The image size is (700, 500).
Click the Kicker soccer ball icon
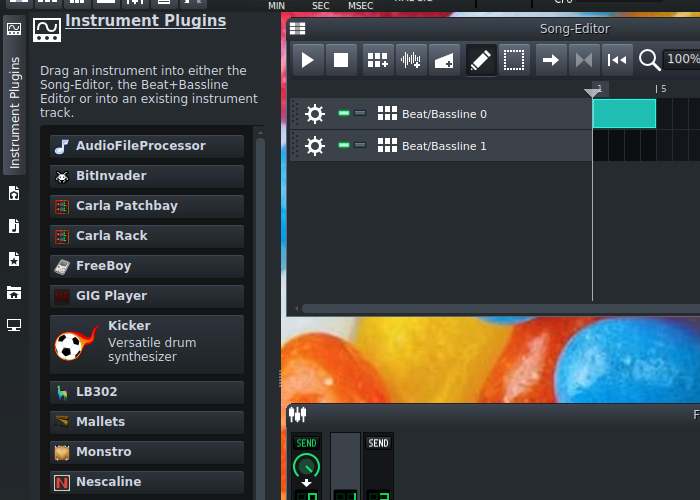74,344
